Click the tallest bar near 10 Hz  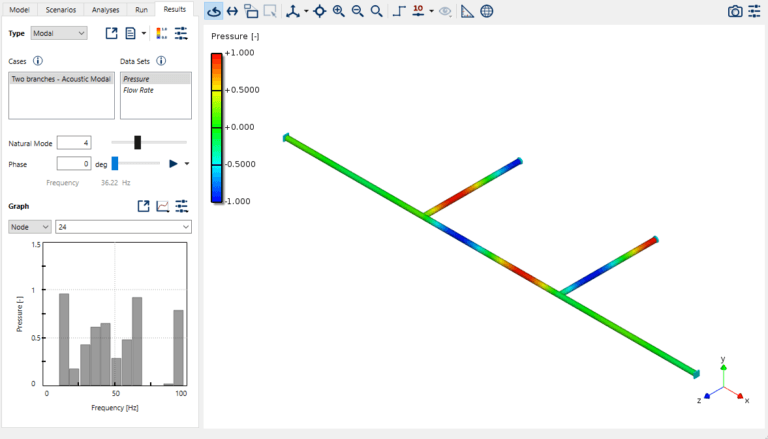(x=64, y=339)
